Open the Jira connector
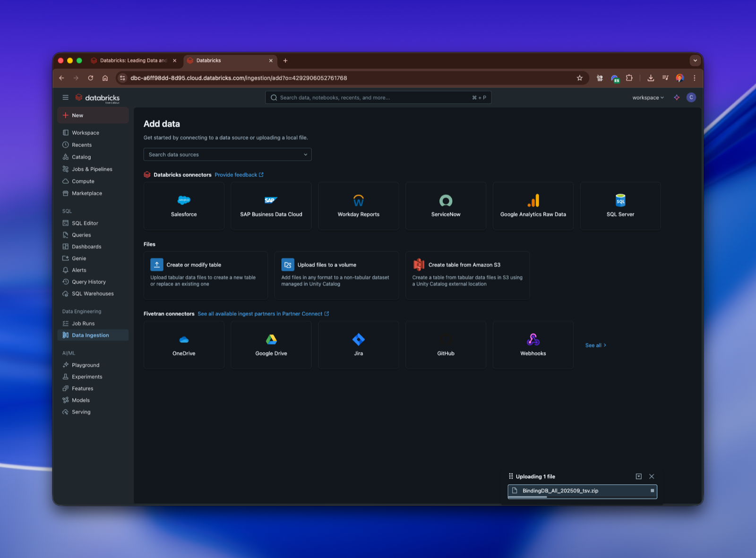Image resolution: width=756 pixels, height=558 pixels. [358, 344]
